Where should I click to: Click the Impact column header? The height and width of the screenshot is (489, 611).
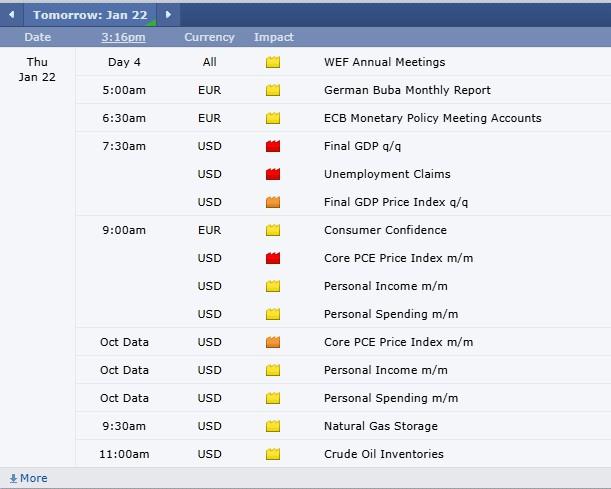(x=274, y=37)
